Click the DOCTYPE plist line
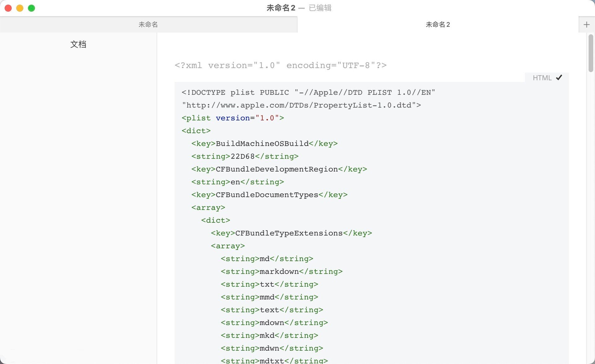 (308, 93)
